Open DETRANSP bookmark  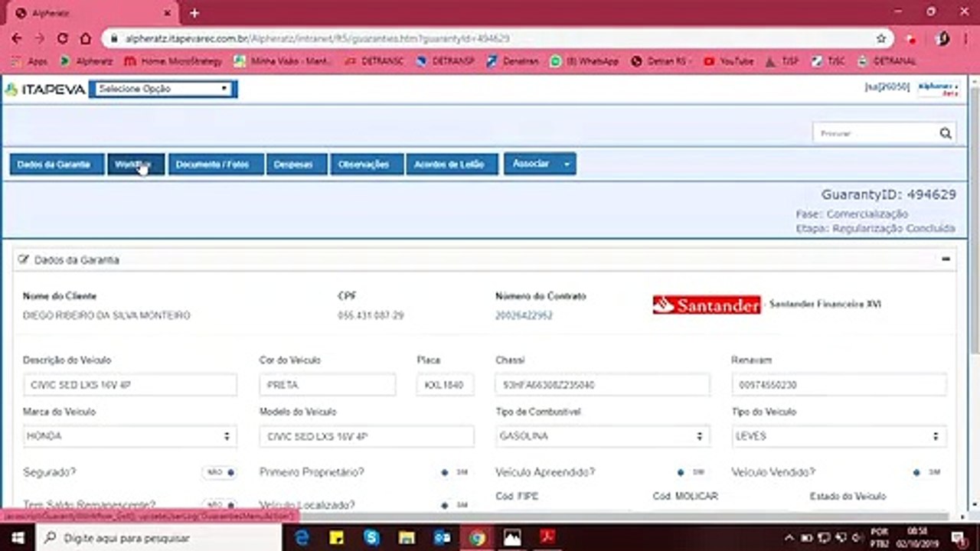tap(446, 61)
